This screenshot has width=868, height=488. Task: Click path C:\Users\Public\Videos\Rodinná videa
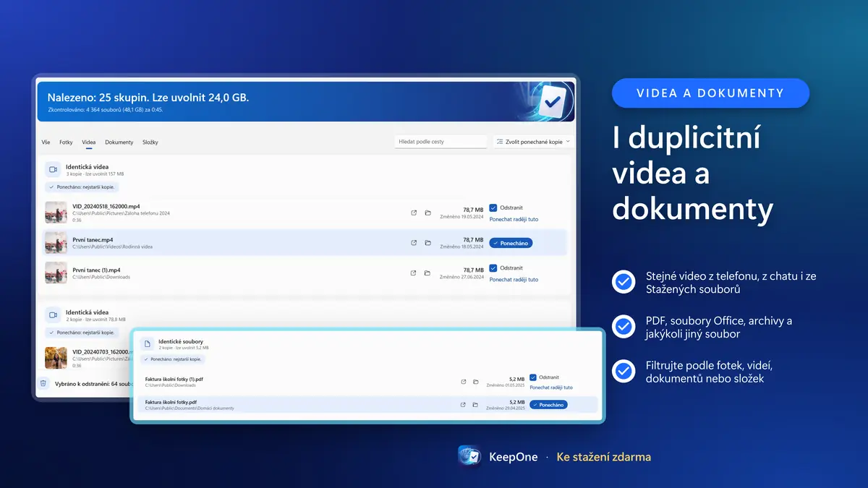point(112,247)
